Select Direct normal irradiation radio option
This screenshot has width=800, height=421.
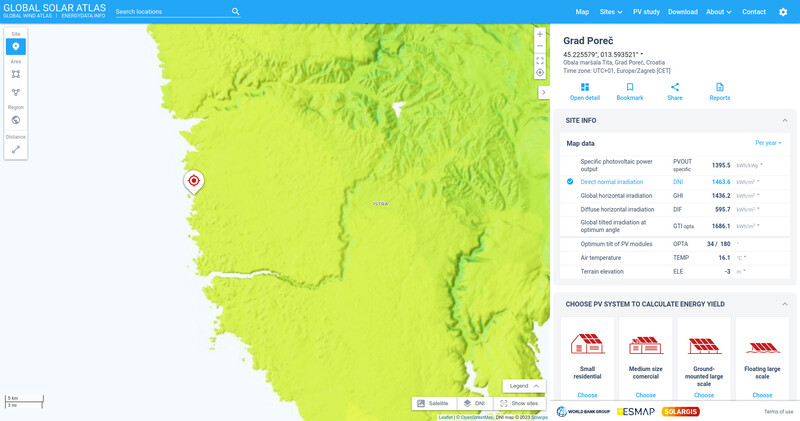click(570, 182)
